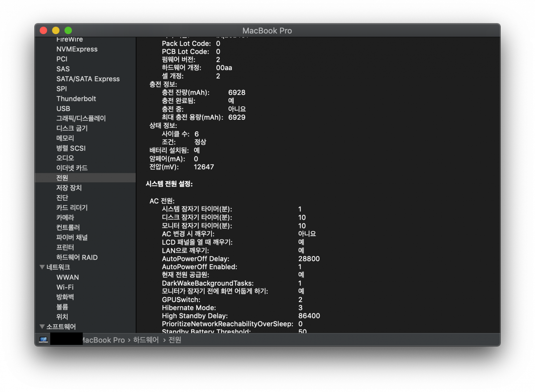Select SATA/SATA Express entry
This screenshot has height=392, width=535.
click(88, 79)
